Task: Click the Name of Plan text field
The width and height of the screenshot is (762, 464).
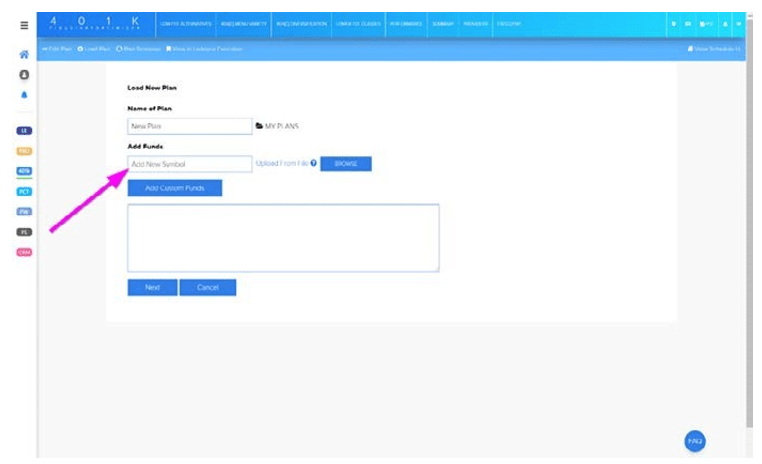Action: 189,127
